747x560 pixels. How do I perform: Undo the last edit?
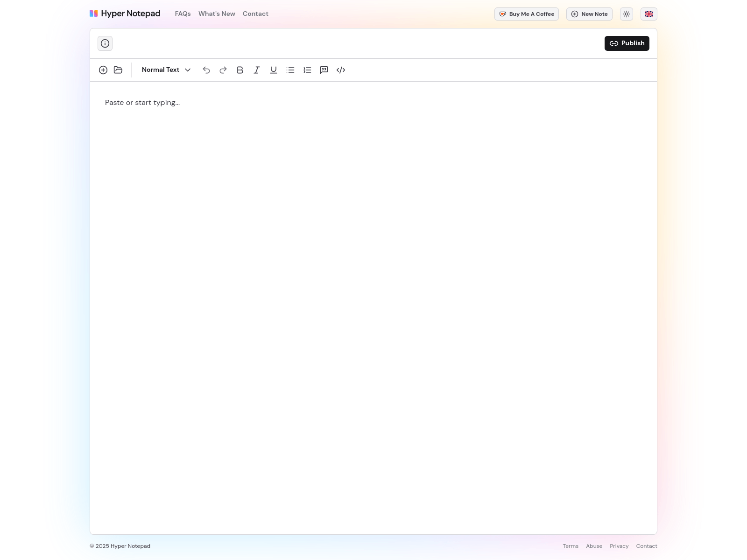point(206,70)
